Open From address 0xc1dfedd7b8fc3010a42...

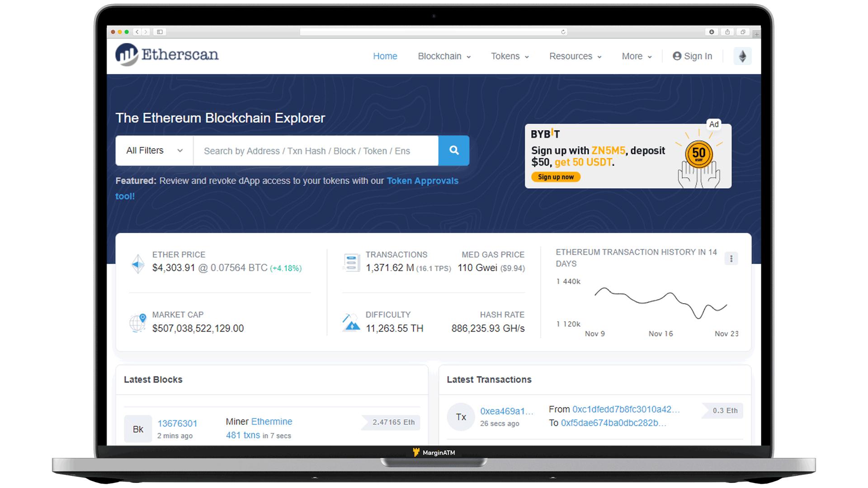tap(626, 409)
